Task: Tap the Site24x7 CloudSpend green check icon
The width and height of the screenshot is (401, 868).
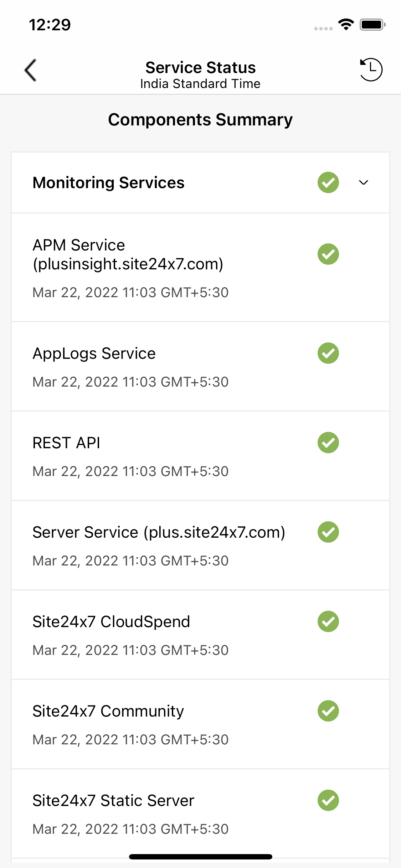Action: pos(328,621)
